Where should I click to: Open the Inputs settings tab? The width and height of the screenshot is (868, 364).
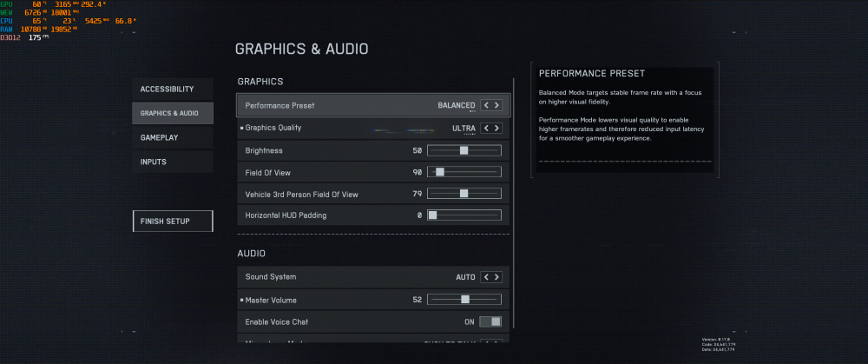[172, 162]
